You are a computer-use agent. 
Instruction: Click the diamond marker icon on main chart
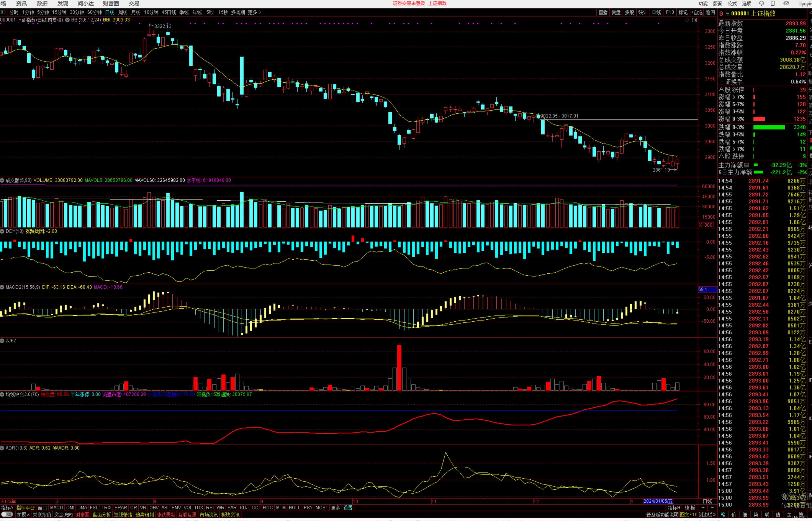click(x=687, y=20)
